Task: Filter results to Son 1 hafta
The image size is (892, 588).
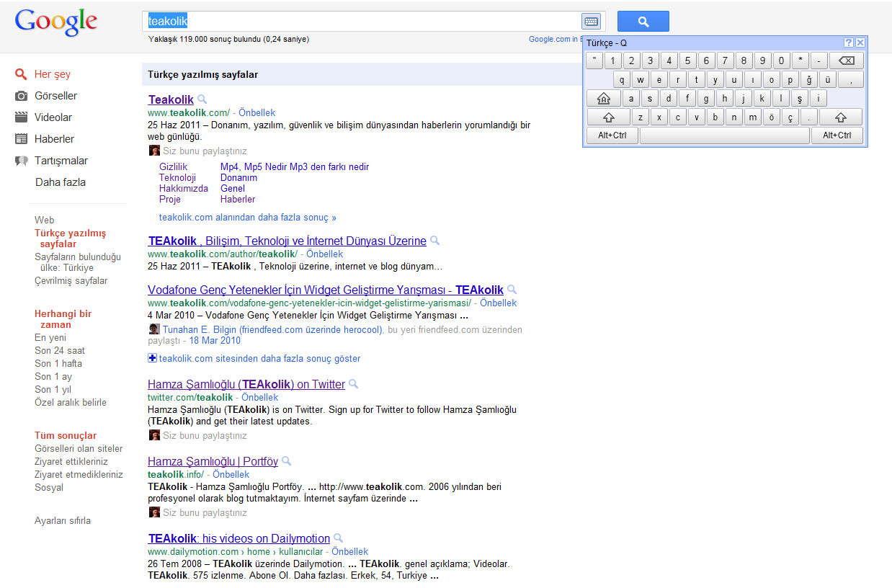Action: pos(58,363)
